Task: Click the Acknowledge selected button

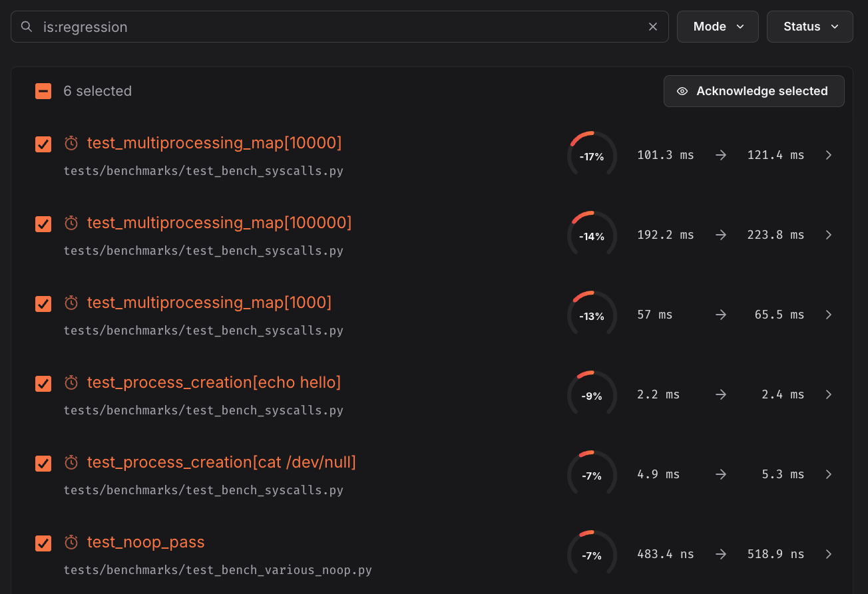Action: click(x=754, y=90)
